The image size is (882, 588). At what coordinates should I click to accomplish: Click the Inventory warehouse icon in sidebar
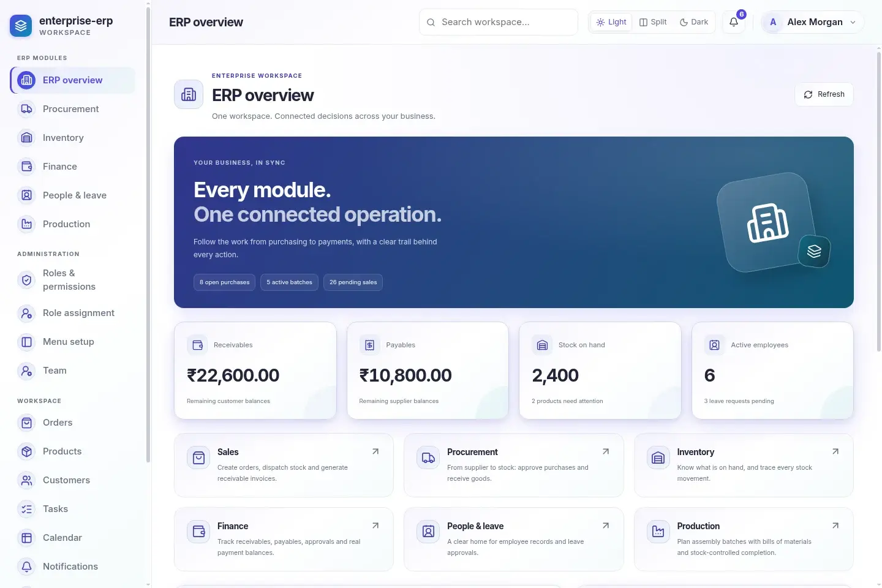26,138
